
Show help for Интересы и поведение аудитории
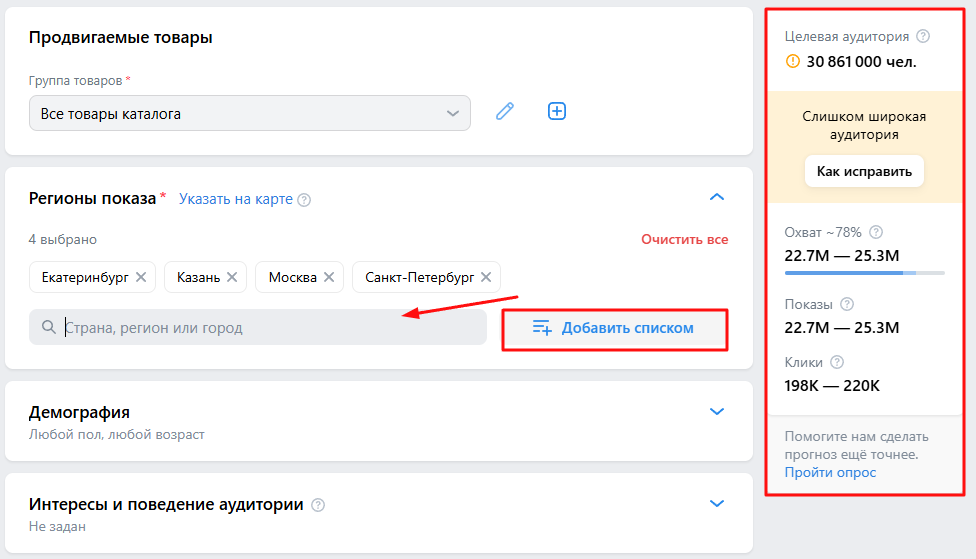click(x=318, y=505)
